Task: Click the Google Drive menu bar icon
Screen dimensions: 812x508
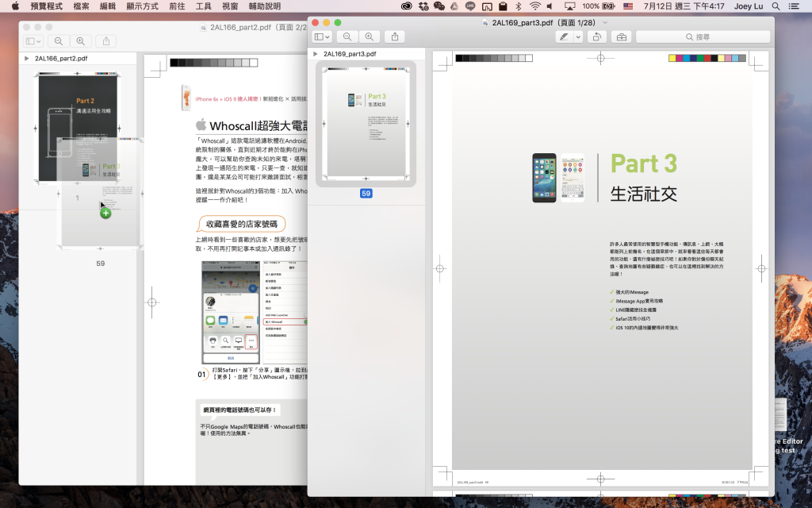Action: (454, 6)
